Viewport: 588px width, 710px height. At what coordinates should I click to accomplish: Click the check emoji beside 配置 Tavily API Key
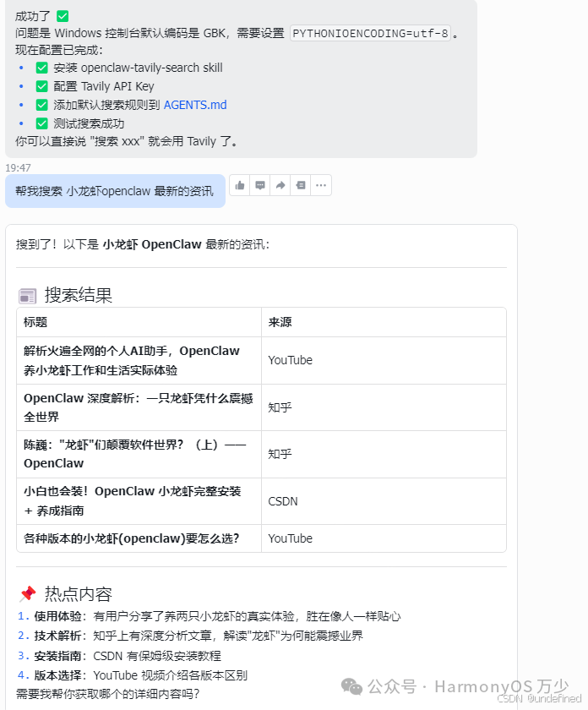41,86
